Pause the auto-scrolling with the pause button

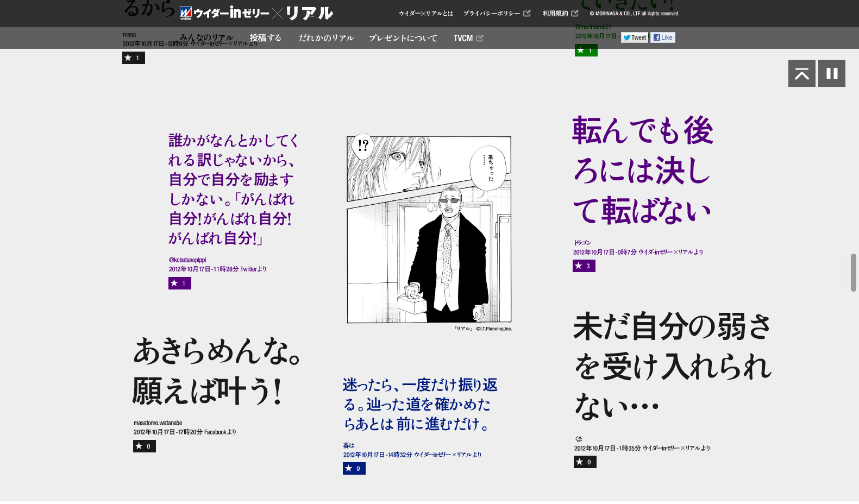click(831, 73)
